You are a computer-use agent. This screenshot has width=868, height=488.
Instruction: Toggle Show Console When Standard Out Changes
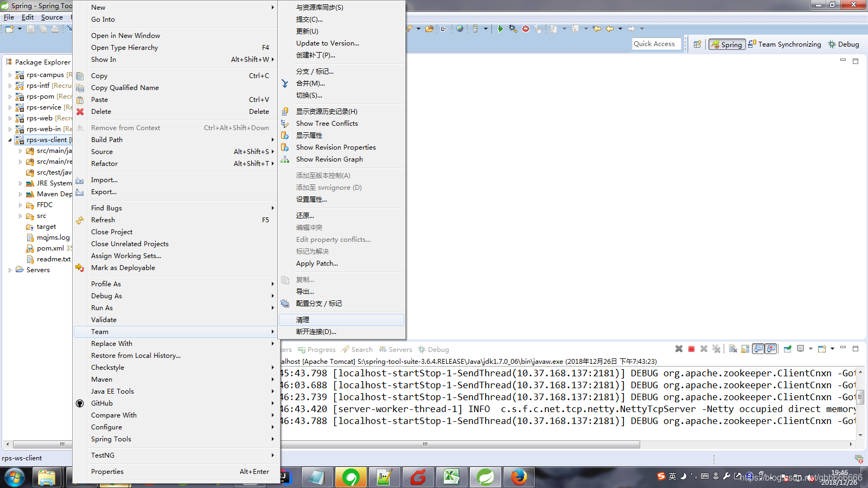[x=758, y=349]
